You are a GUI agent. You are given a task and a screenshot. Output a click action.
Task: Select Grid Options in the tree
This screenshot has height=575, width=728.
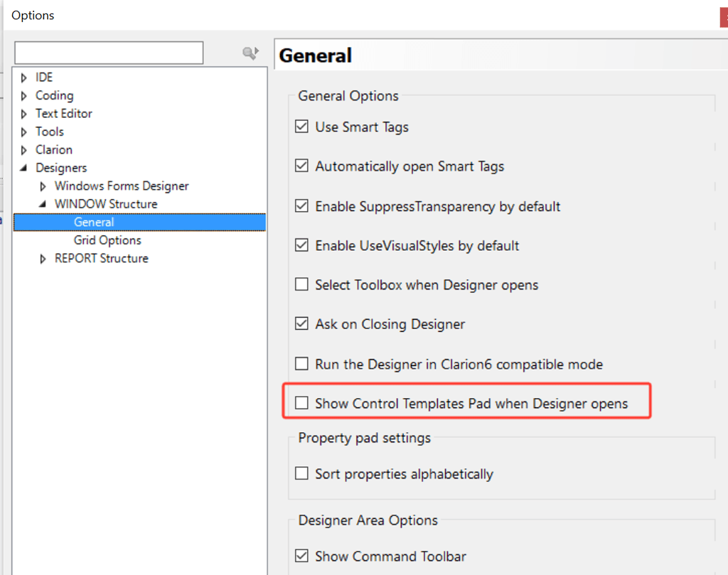(x=107, y=240)
